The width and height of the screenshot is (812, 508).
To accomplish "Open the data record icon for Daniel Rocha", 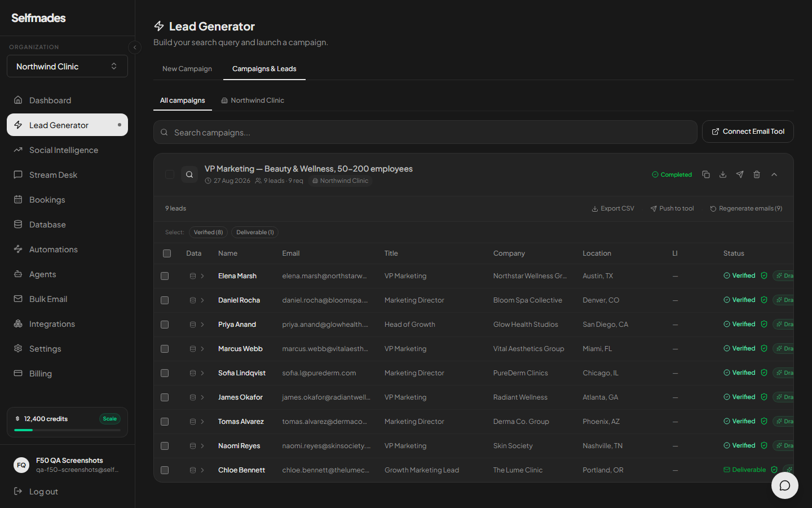I will click(x=193, y=300).
